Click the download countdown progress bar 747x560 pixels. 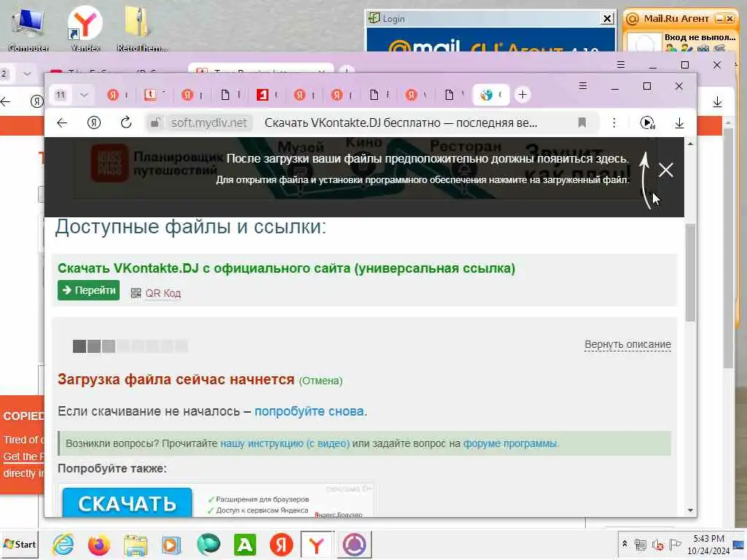tap(130, 346)
